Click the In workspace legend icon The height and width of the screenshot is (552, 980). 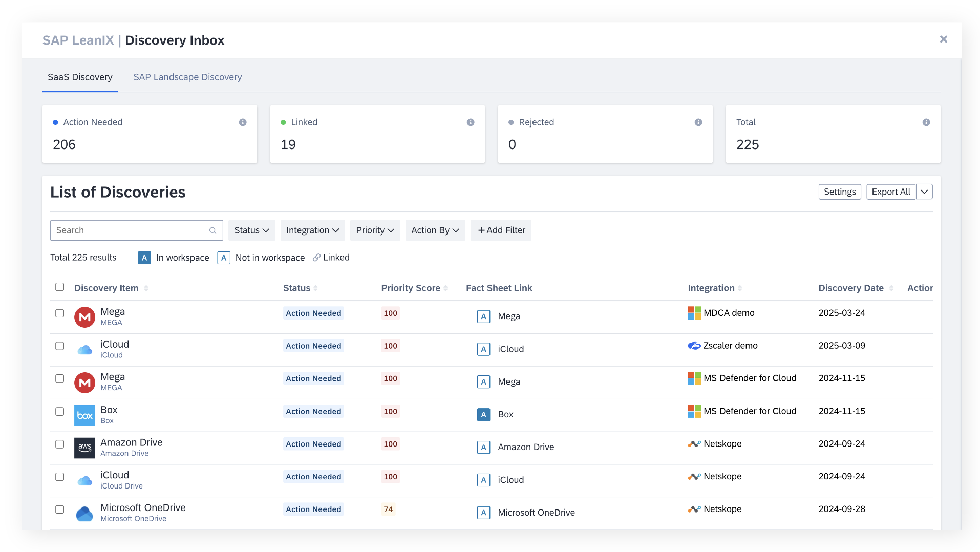click(x=144, y=258)
